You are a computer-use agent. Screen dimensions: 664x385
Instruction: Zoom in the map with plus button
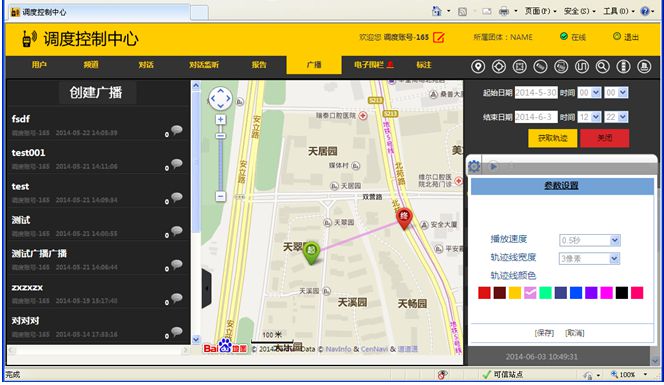(x=220, y=119)
